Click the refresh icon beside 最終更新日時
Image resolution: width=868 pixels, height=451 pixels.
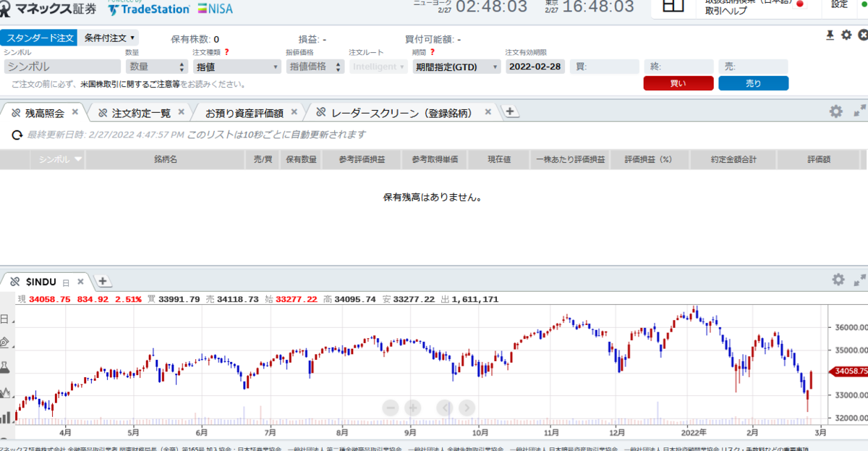click(x=17, y=135)
